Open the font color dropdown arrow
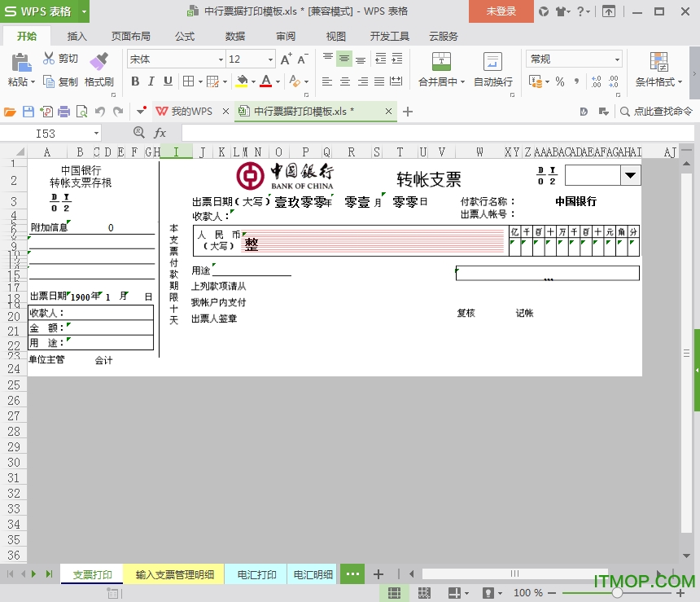 pyautogui.click(x=278, y=81)
